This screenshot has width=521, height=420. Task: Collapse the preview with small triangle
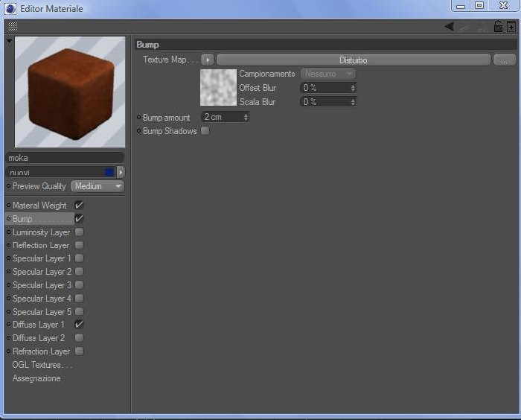click(9, 41)
